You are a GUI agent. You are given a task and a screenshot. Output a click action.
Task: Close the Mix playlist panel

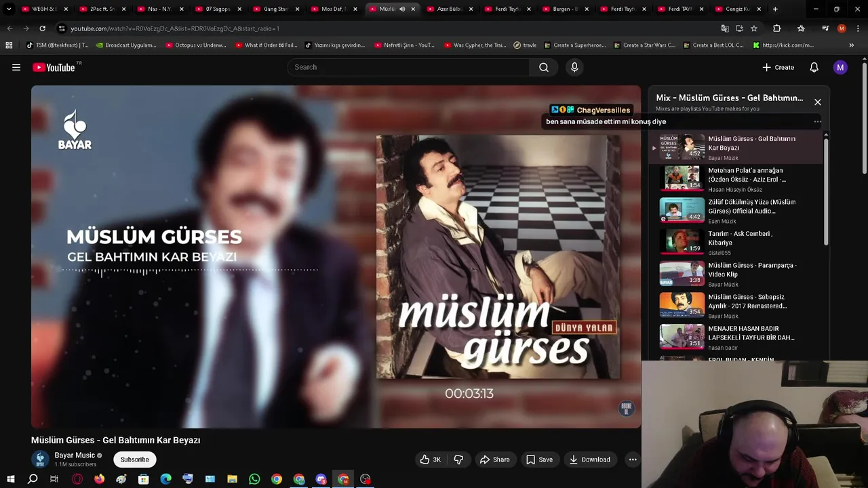[x=818, y=102]
